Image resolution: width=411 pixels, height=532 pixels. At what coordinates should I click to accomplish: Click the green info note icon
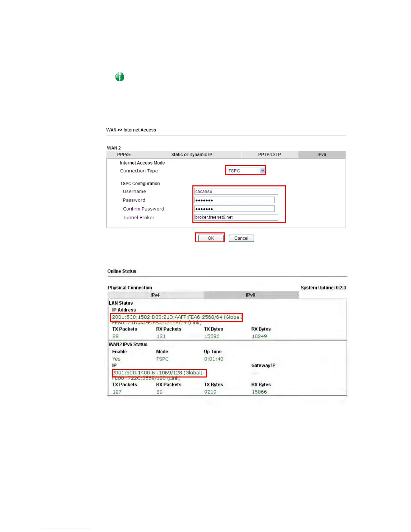[120, 77]
